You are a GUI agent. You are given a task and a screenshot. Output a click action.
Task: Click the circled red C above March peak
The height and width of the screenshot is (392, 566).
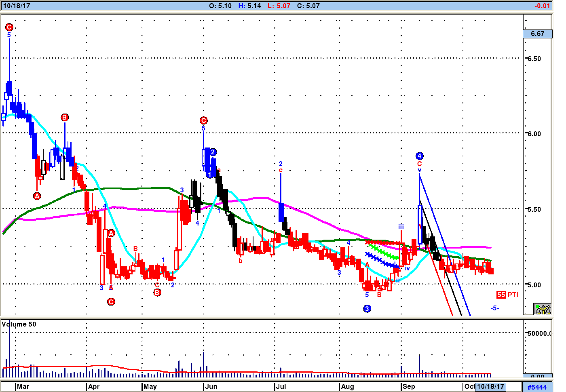pos(9,27)
